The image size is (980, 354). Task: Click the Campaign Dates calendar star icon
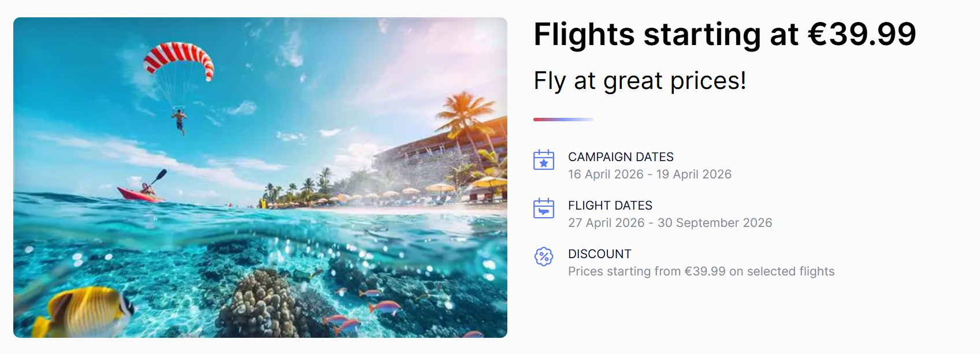pos(543,160)
